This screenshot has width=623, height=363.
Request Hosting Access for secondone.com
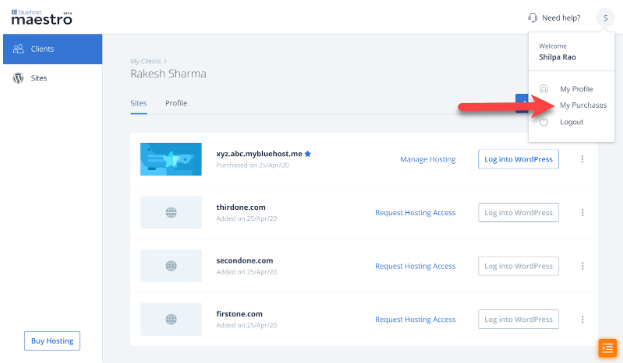click(415, 266)
